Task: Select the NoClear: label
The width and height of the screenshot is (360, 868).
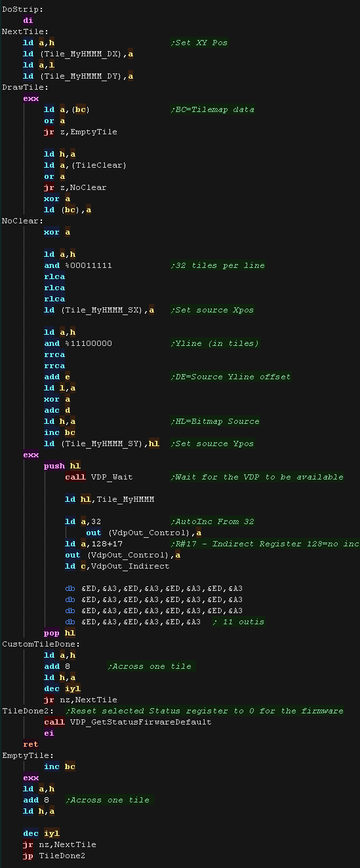Action: pos(23,221)
